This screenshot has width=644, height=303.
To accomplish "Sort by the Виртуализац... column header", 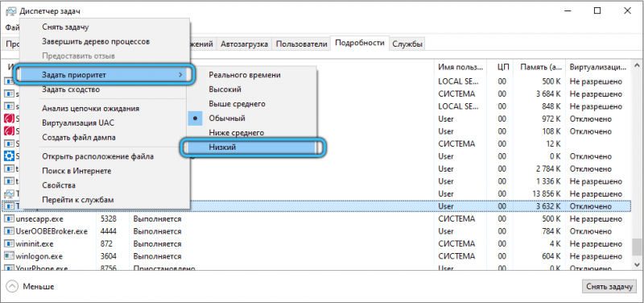I will click(x=597, y=66).
